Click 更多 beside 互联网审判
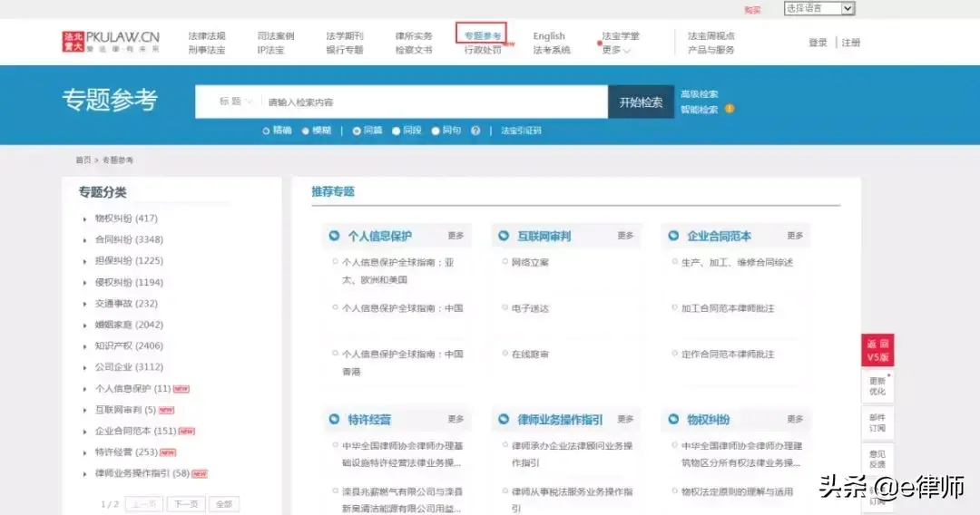 (x=625, y=236)
